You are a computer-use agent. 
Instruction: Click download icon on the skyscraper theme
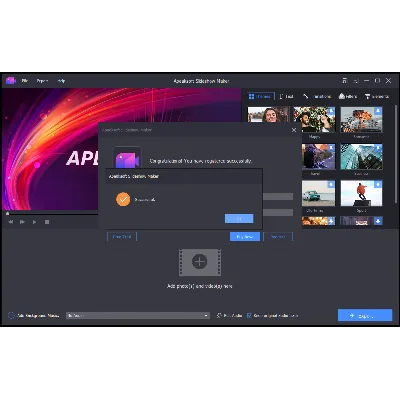pos(378,148)
